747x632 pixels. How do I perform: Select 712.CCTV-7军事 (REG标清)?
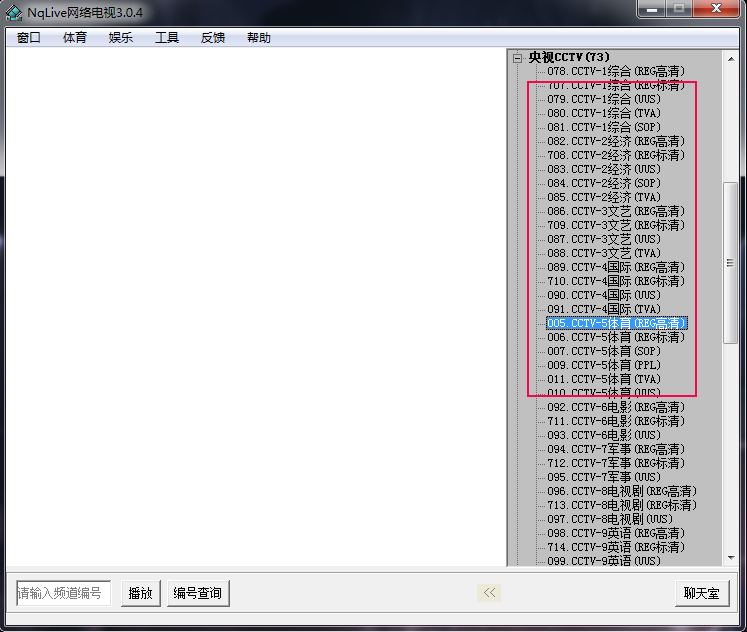tap(616, 463)
